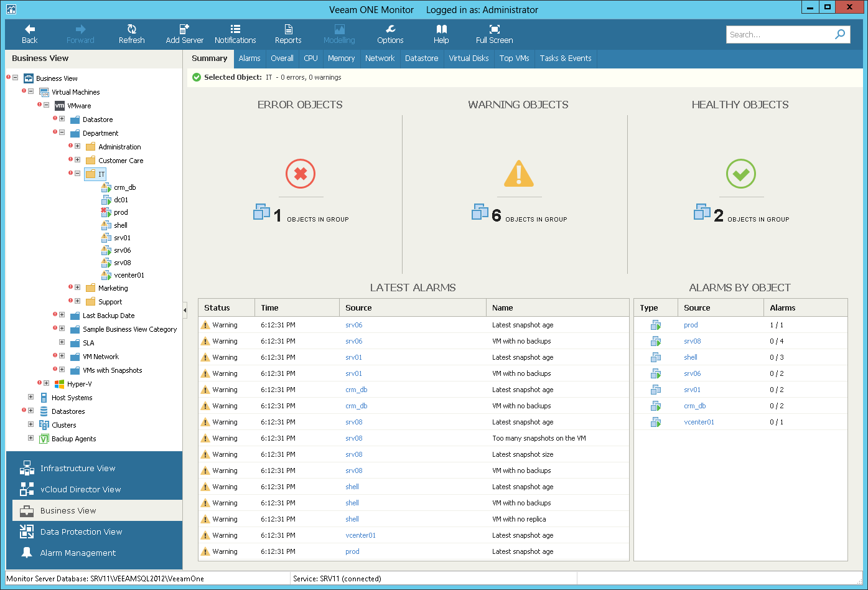Click the Search input field
This screenshot has height=590, width=868.
pyautogui.click(x=780, y=35)
